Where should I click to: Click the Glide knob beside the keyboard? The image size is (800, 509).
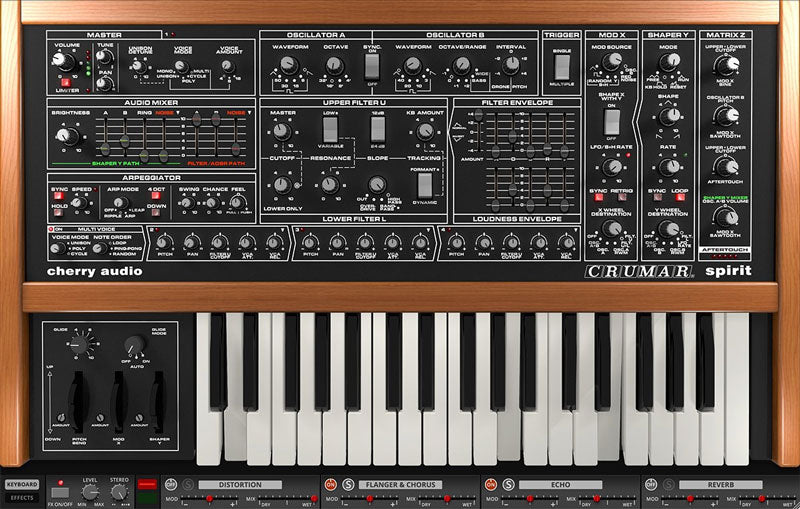pos(79,345)
